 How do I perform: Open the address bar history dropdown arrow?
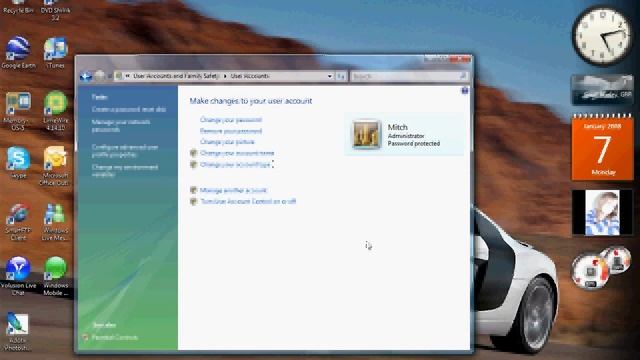(x=329, y=76)
